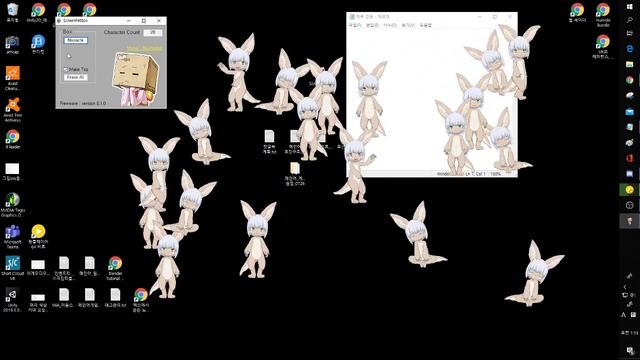Open the yellow-green link in ScreenPetBox
This screenshot has width=640, height=360.
click(x=144, y=49)
